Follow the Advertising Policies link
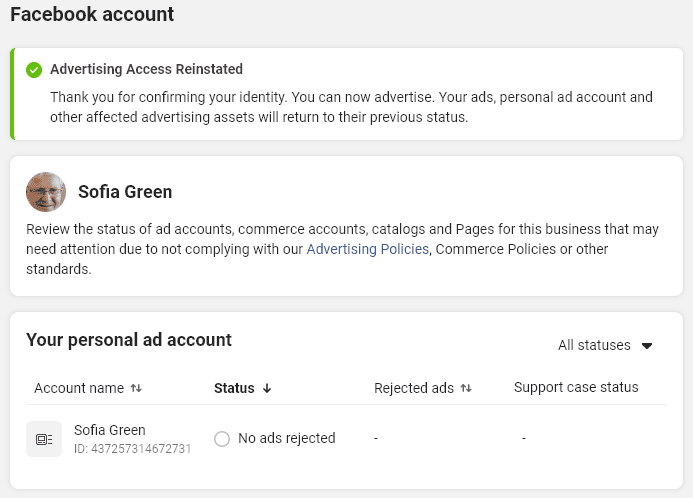 pyautogui.click(x=368, y=249)
